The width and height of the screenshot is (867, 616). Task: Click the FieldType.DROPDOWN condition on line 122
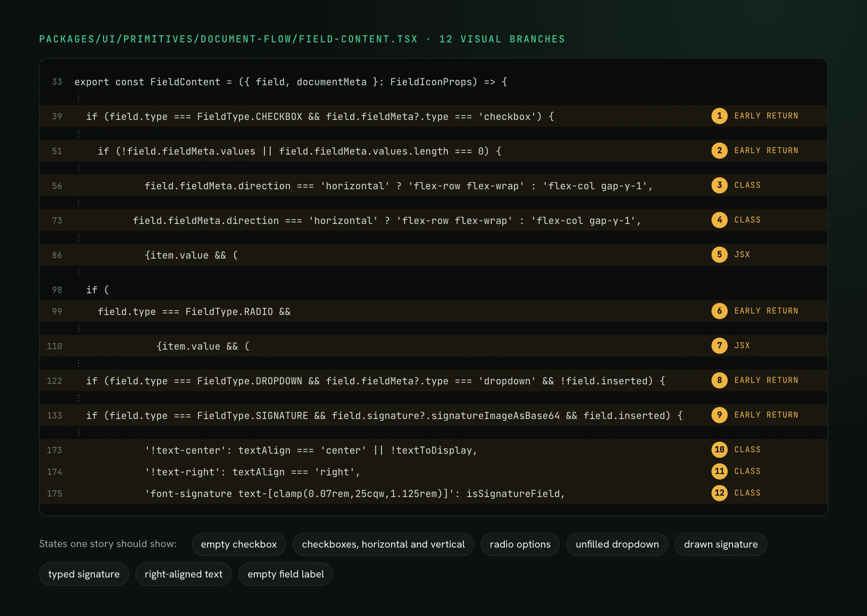(376, 381)
